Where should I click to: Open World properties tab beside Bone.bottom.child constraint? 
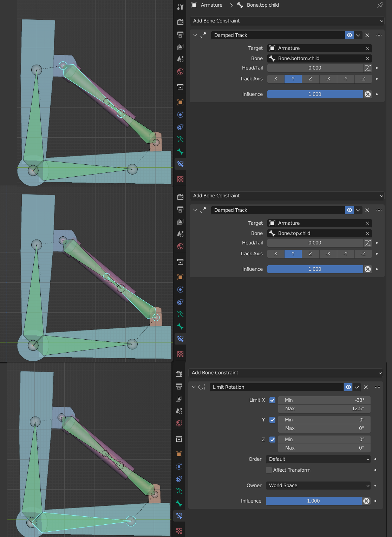[x=180, y=71]
